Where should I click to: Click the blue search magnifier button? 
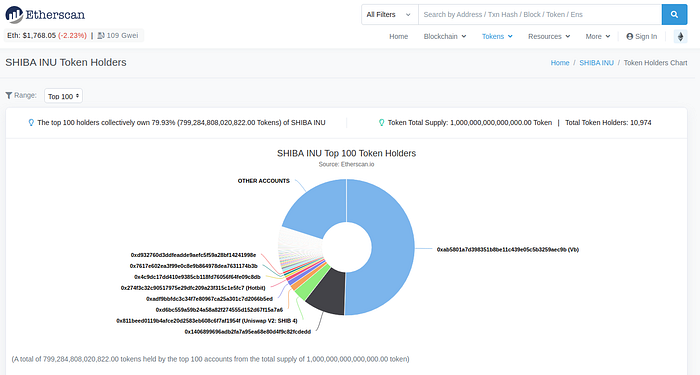674,14
